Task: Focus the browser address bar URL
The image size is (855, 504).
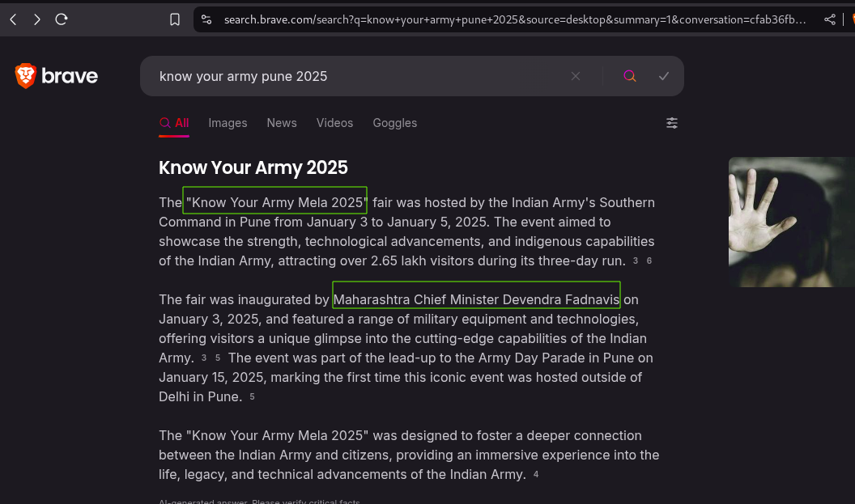Action: [514, 19]
